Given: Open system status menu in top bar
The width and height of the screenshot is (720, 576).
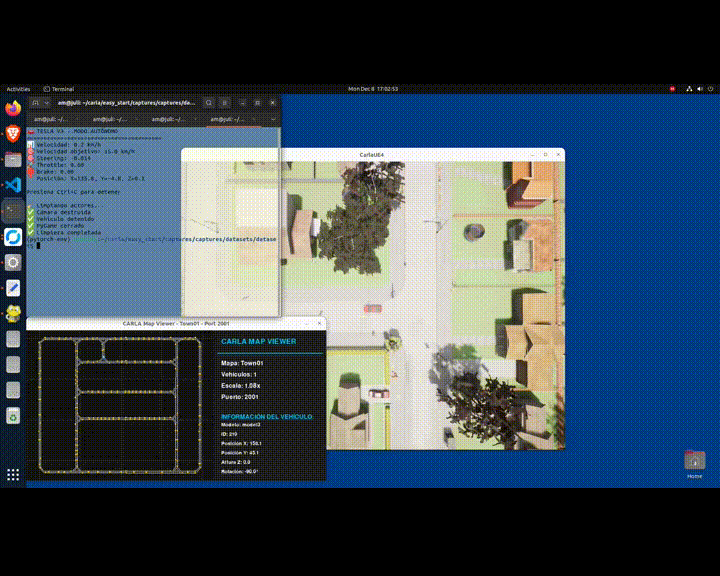Looking at the screenshot, I should [690, 89].
